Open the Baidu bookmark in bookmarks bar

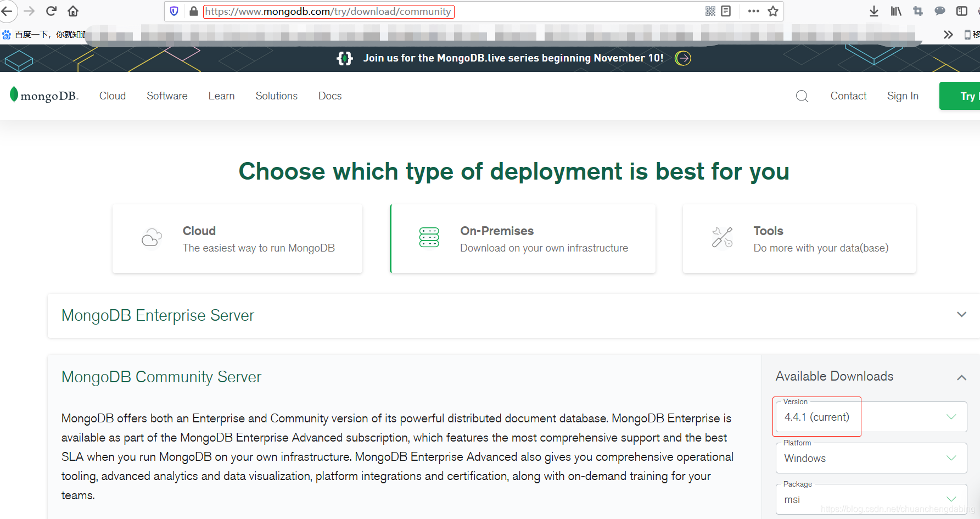[x=44, y=35]
